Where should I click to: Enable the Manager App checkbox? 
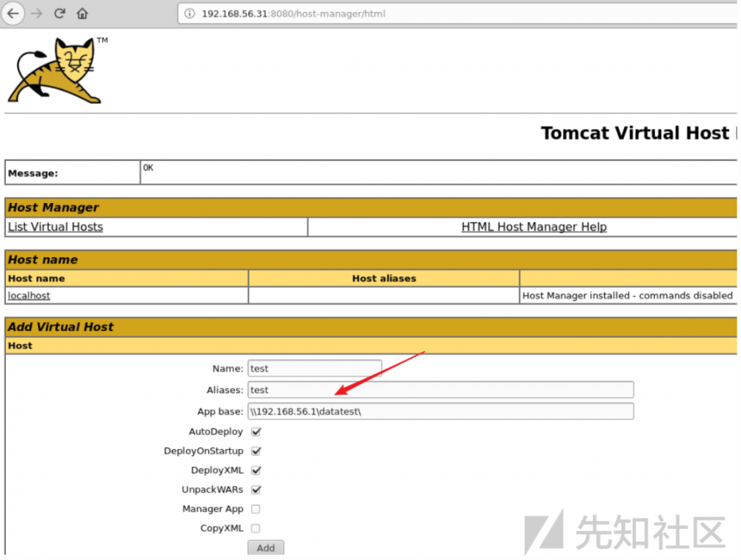(256, 509)
